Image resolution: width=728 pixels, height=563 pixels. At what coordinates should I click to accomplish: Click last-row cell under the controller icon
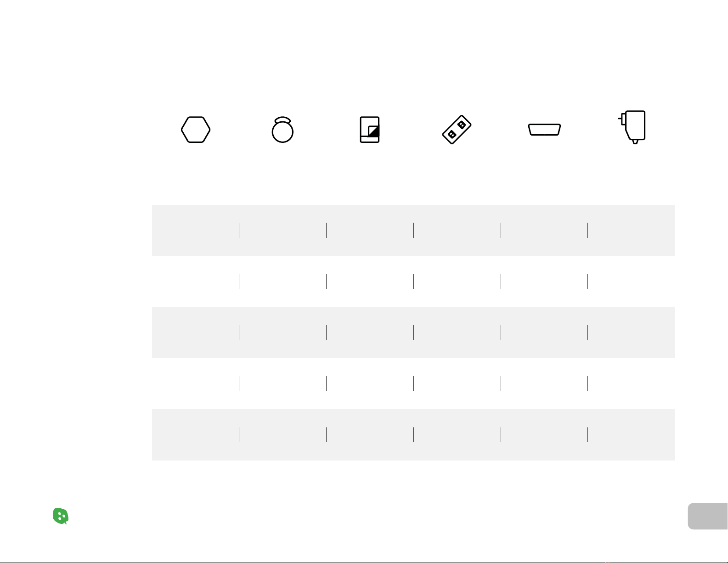(x=544, y=435)
